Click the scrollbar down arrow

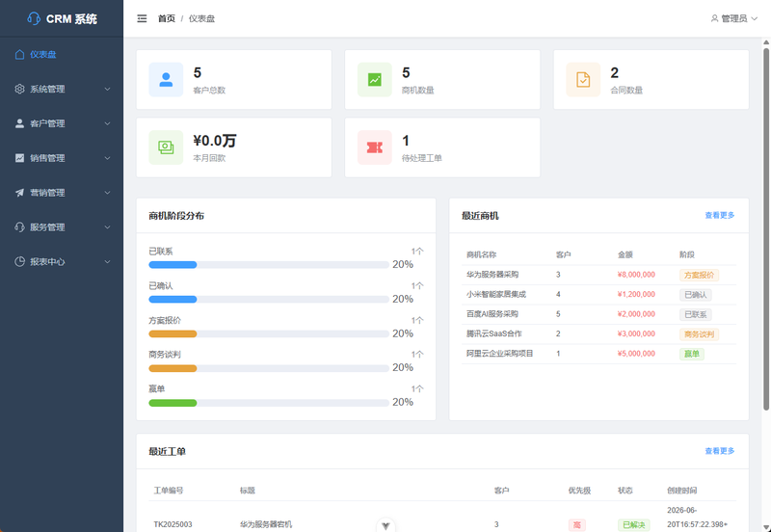[x=766, y=527]
